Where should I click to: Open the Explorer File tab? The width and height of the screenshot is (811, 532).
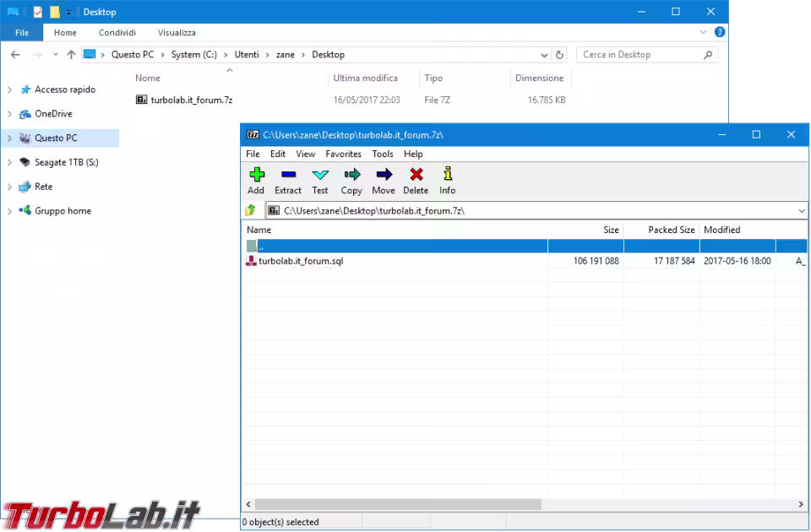[x=22, y=32]
